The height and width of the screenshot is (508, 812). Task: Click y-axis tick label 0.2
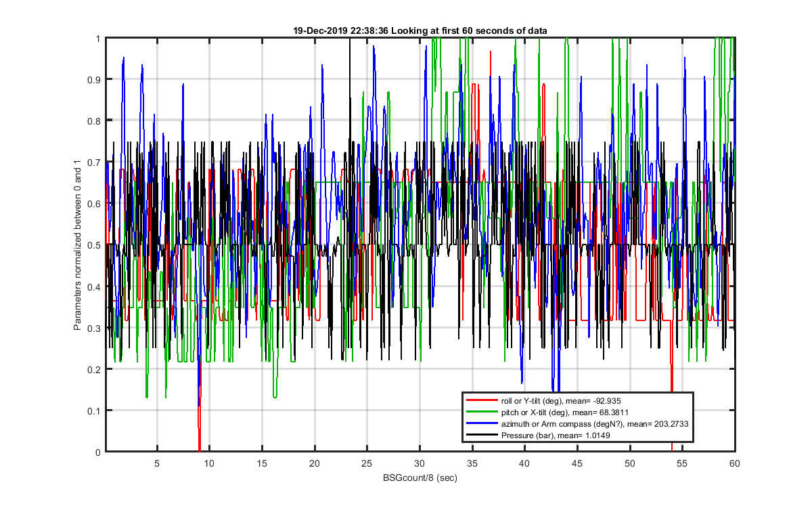[93, 369]
